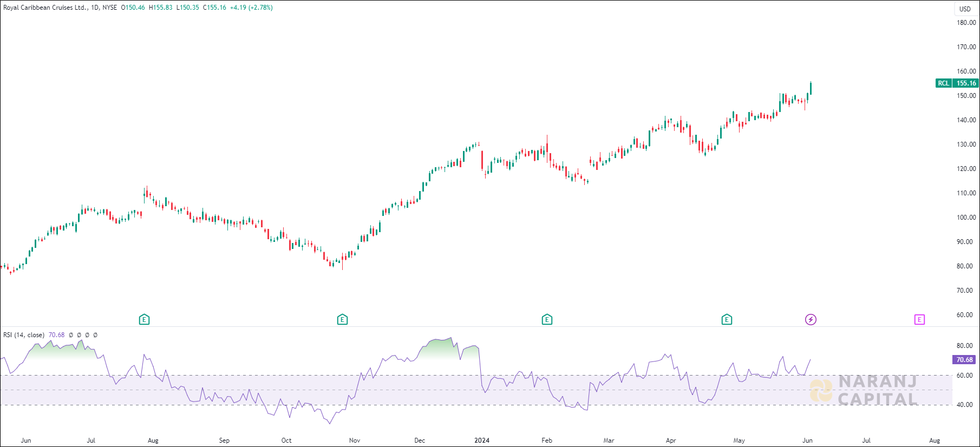Click the May label on the time axis
This screenshot has height=447, width=980.
(739, 440)
